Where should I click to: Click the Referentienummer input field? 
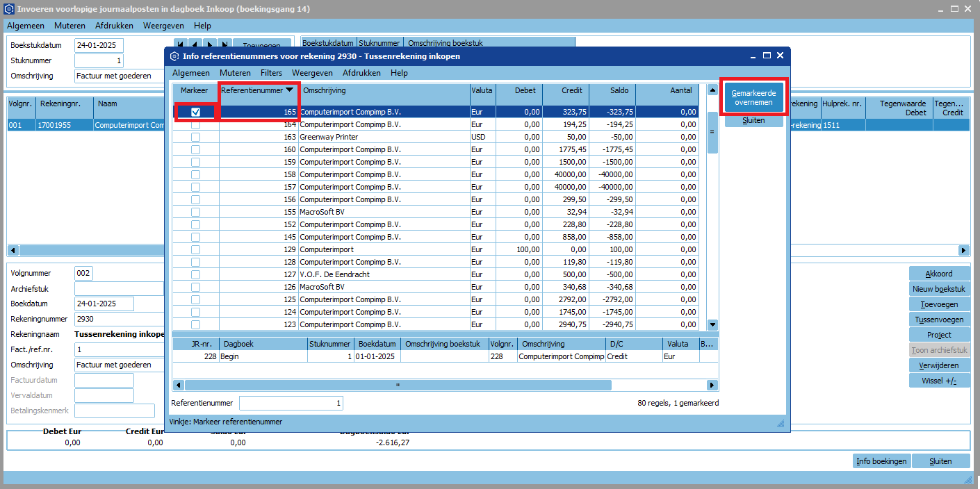click(x=291, y=403)
